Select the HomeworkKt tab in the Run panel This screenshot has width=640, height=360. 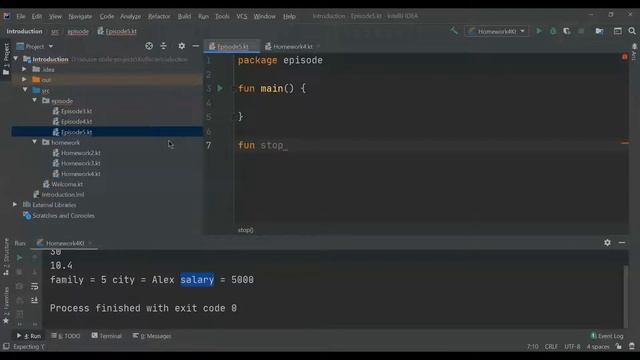pos(65,243)
